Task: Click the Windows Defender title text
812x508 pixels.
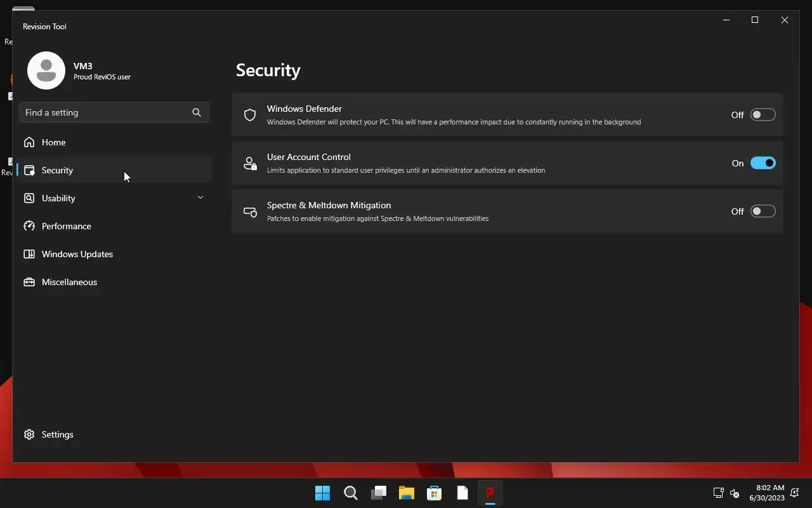Action: [304, 109]
